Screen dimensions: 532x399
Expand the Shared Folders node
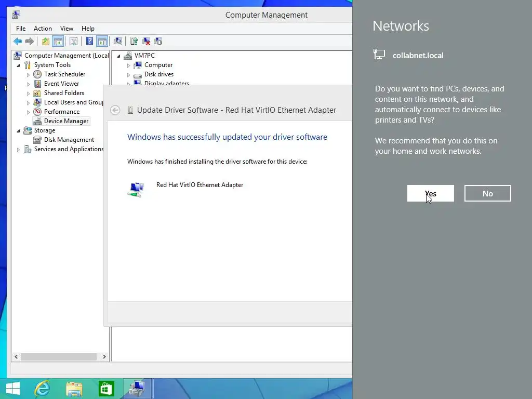pos(28,94)
